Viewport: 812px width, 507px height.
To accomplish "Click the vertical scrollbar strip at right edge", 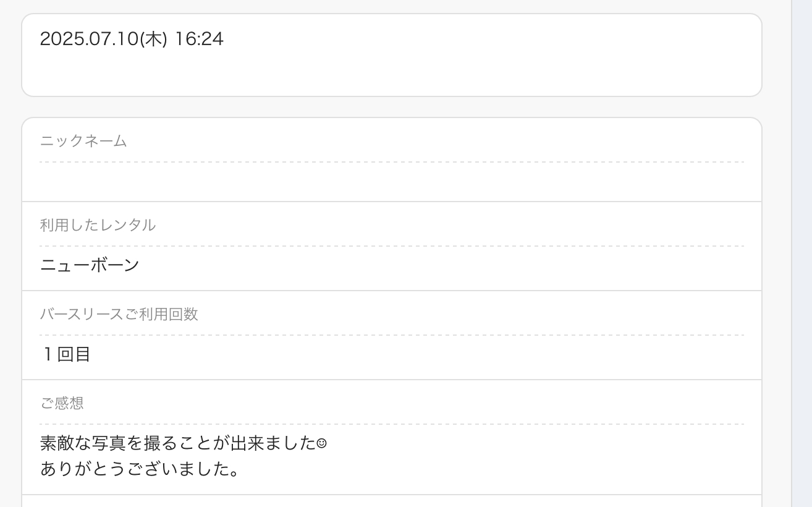I will [801, 253].
